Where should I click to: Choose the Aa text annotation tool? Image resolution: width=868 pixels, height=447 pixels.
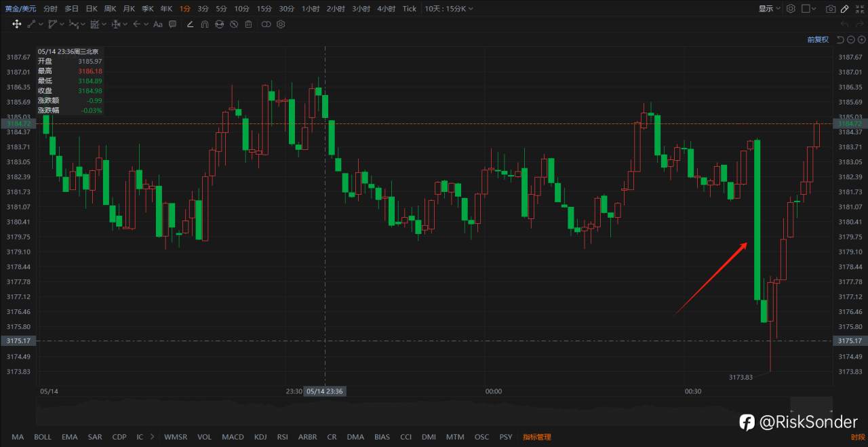157,24
